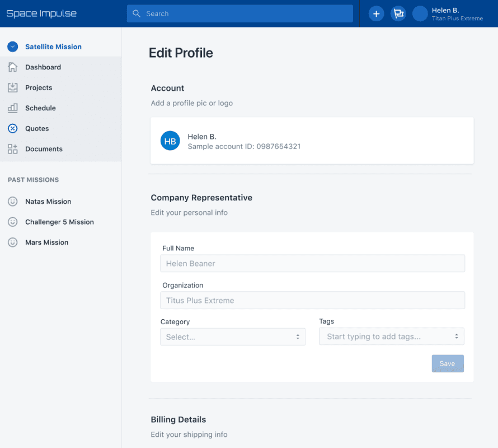This screenshot has height=448, width=498.
Task: Click the Space Impulse logo
Action: tap(41, 13)
